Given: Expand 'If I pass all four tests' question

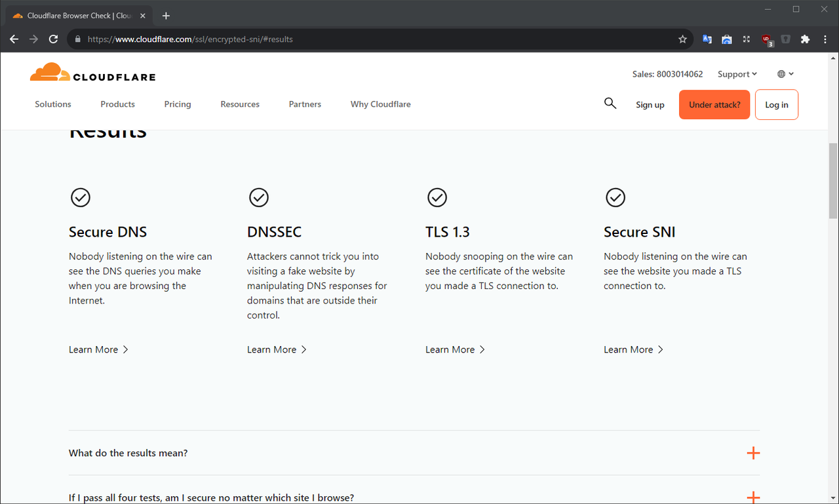Looking at the screenshot, I should coord(414,497).
